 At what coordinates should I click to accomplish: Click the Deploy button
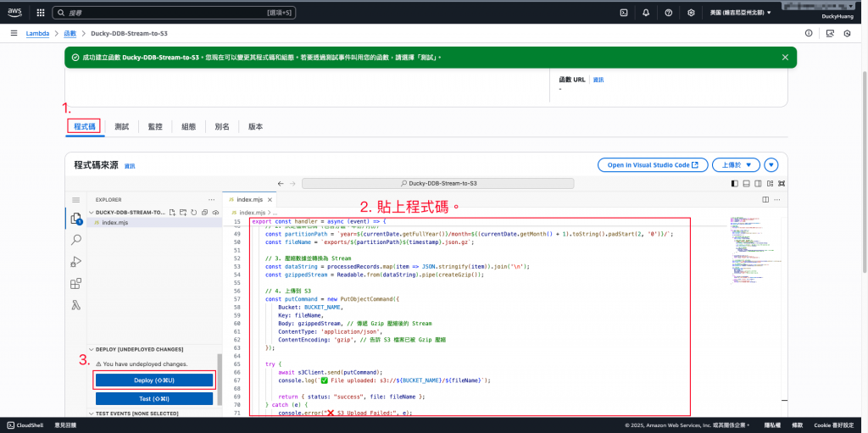click(x=154, y=380)
